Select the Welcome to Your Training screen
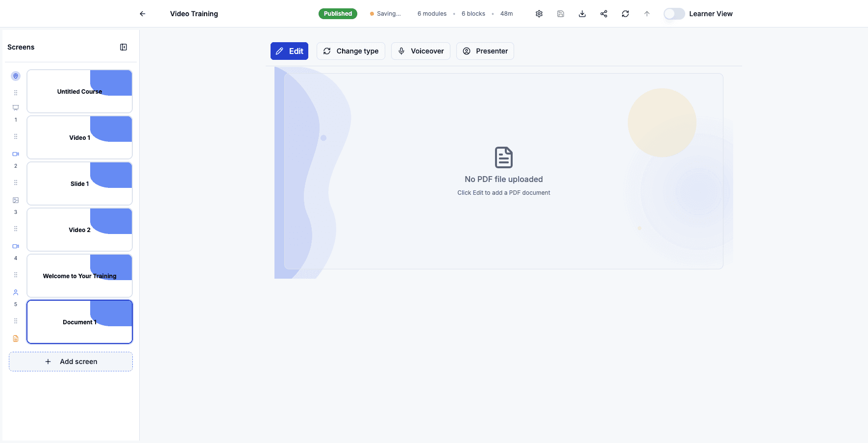The width and height of the screenshot is (868, 443). [79, 276]
